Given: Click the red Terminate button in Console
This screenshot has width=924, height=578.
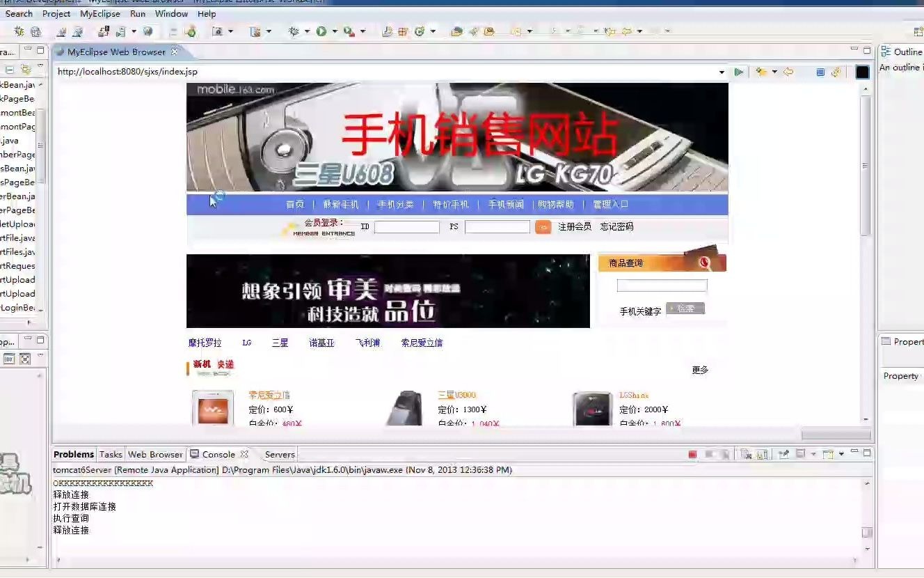Looking at the screenshot, I should coord(692,454).
